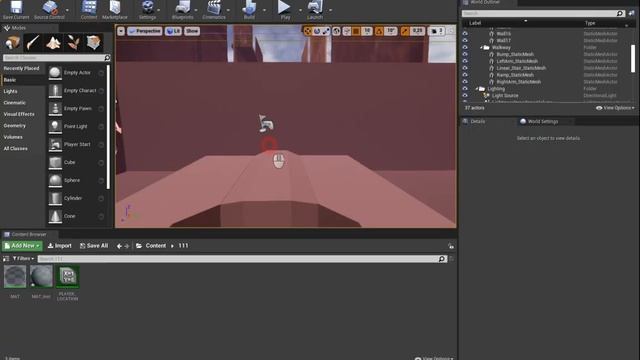The height and width of the screenshot is (360, 640).
Task: Select Sphere in the place list
Action: (76, 180)
